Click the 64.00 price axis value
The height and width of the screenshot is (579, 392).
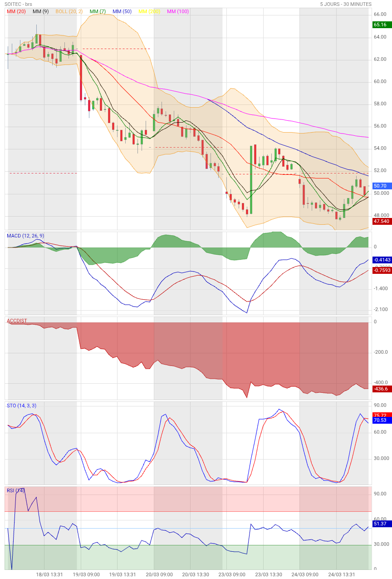click(380, 37)
